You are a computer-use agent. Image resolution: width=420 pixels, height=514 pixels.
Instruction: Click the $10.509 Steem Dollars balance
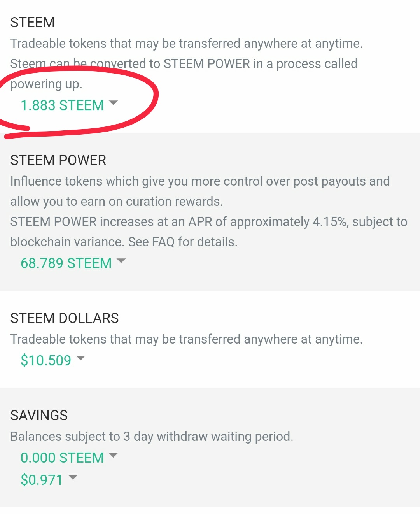point(46,361)
